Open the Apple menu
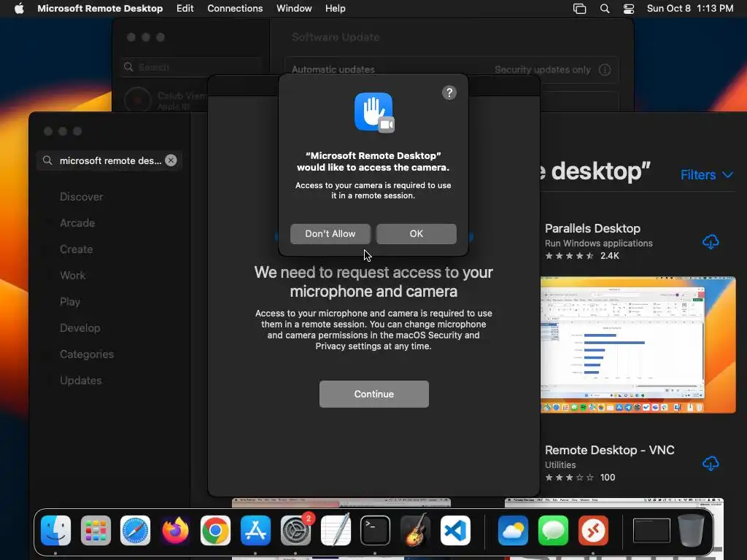This screenshot has width=747, height=560. 19,9
